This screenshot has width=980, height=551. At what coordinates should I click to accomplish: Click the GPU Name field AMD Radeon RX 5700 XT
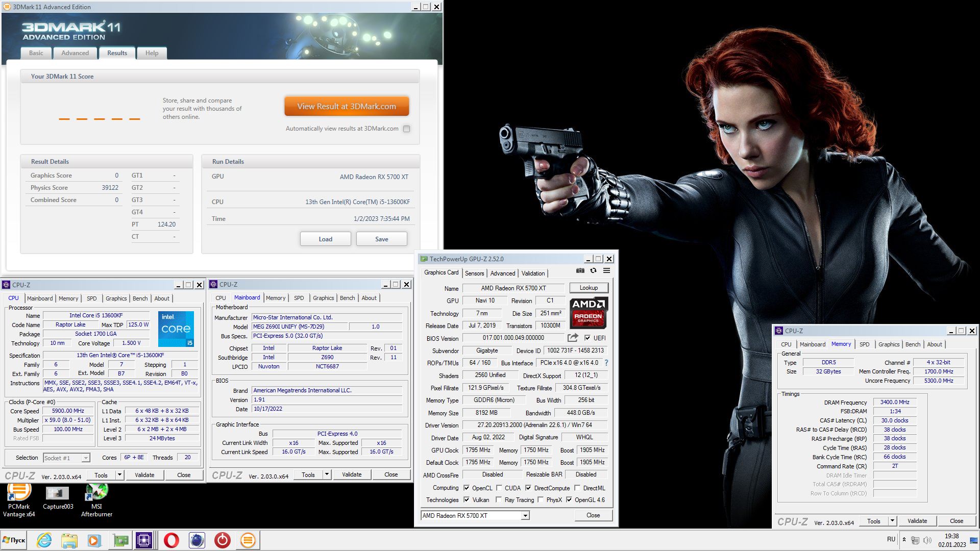tap(513, 288)
